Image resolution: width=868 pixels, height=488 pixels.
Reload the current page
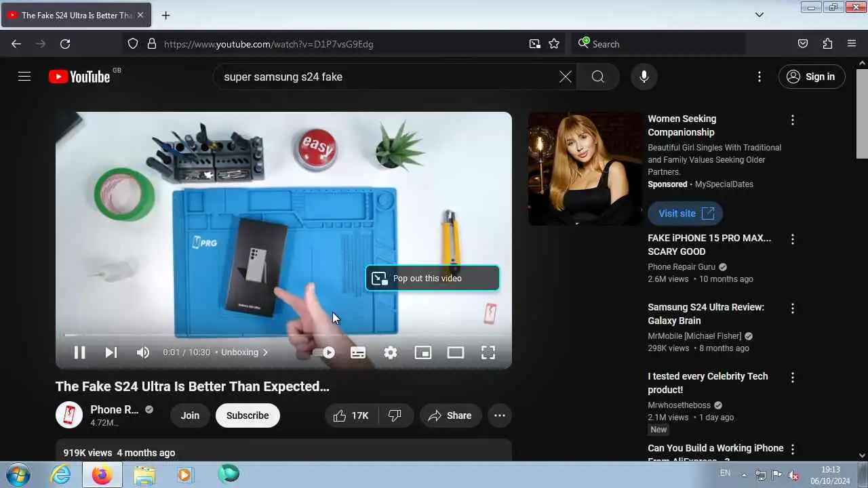coord(65,44)
